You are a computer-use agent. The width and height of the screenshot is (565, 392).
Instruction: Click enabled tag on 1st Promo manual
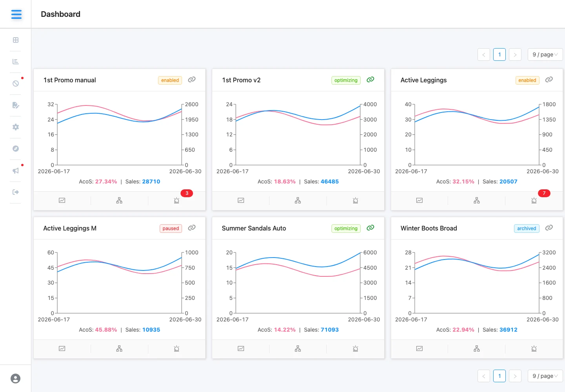pos(170,80)
